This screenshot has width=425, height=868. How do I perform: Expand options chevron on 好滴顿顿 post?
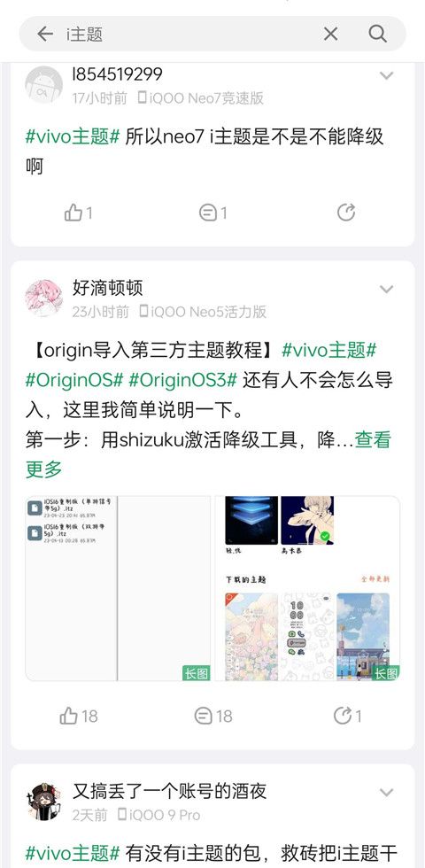[386, 289]
